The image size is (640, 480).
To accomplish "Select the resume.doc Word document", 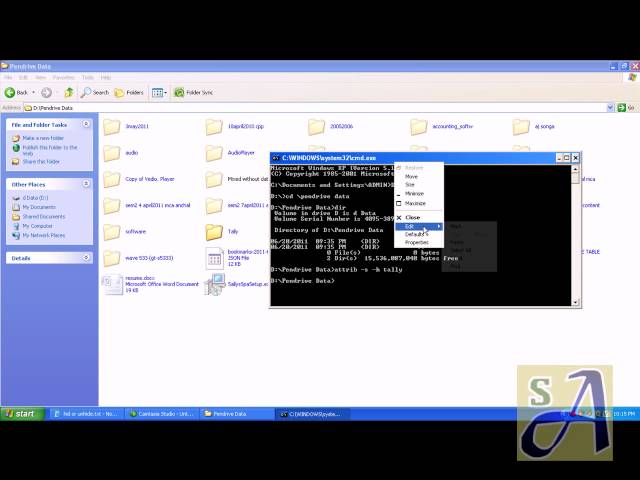I will [x=151, y=284].
